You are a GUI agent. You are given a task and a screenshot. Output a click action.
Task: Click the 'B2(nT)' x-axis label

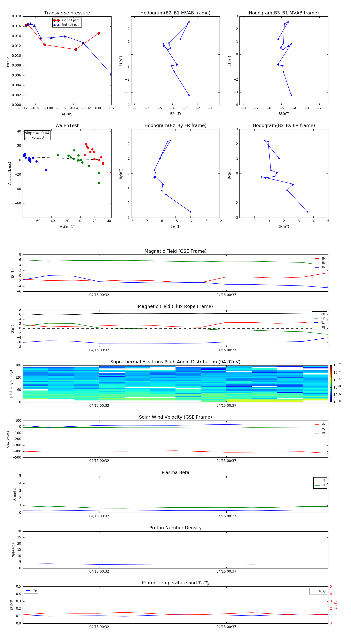pos(175,114)
